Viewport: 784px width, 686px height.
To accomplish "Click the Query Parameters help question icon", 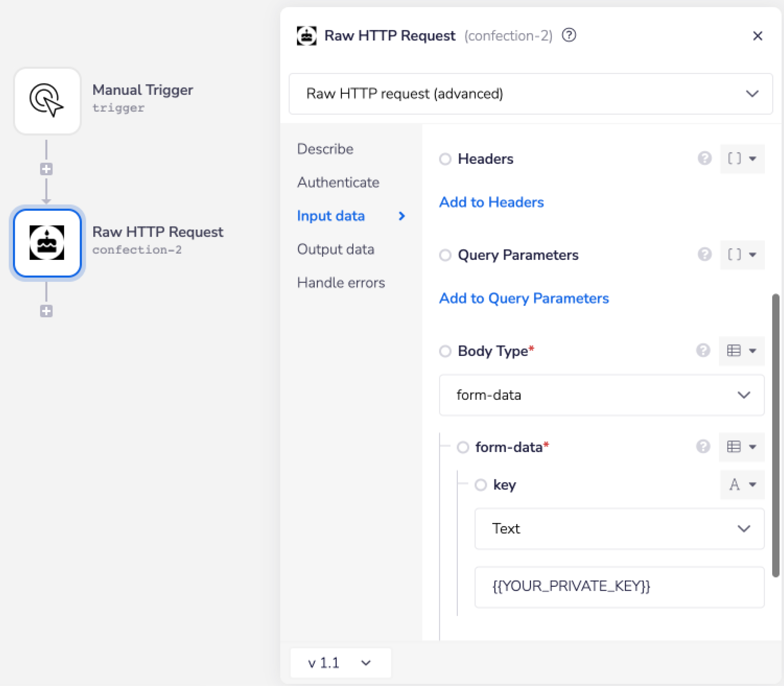I will pyautogui.click(x=704, y=254).
